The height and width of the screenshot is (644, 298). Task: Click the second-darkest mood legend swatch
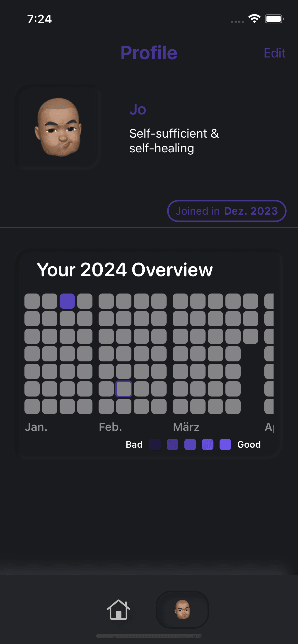172,444
